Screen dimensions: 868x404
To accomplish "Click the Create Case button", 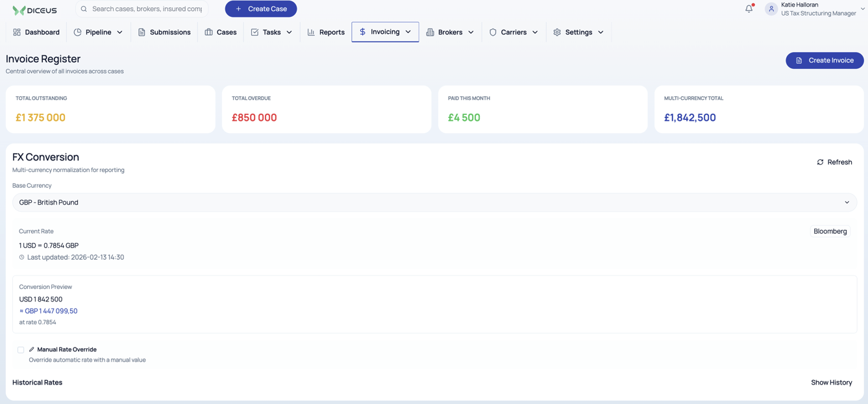I will point(261,9).
